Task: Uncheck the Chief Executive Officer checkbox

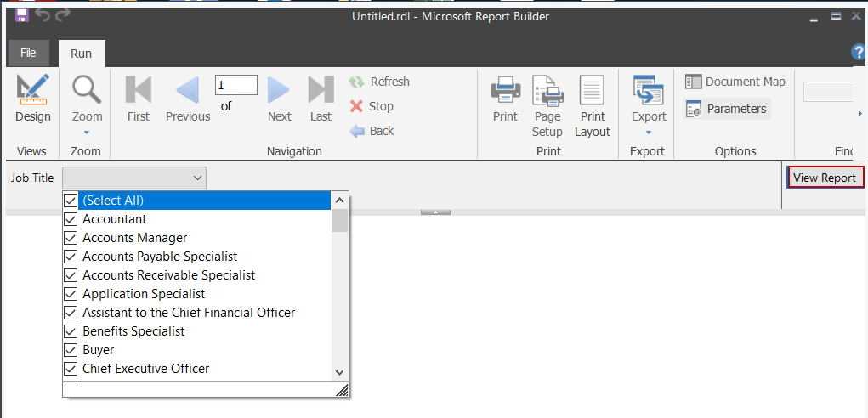Action: pyautogui.click(x=71, y=369)
